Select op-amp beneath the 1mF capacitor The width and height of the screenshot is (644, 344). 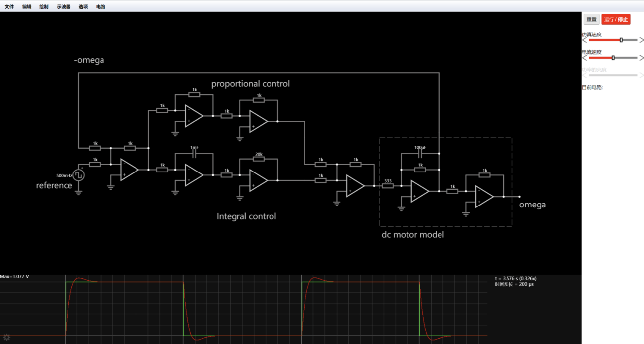pos(194,175)
